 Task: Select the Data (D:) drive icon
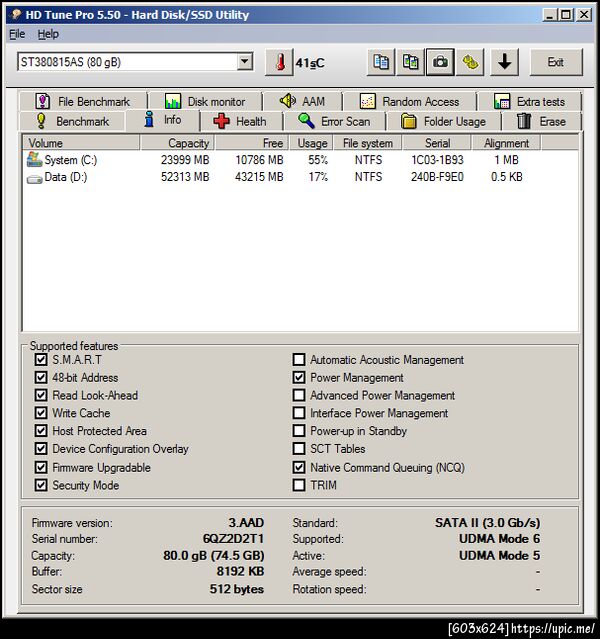34,178
